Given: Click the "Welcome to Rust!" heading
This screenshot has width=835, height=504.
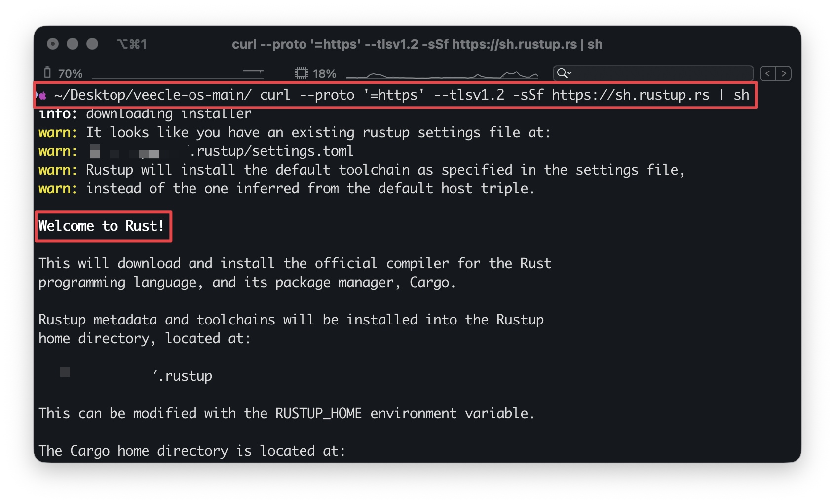Looking at the screenshot, I should (102, 226).
